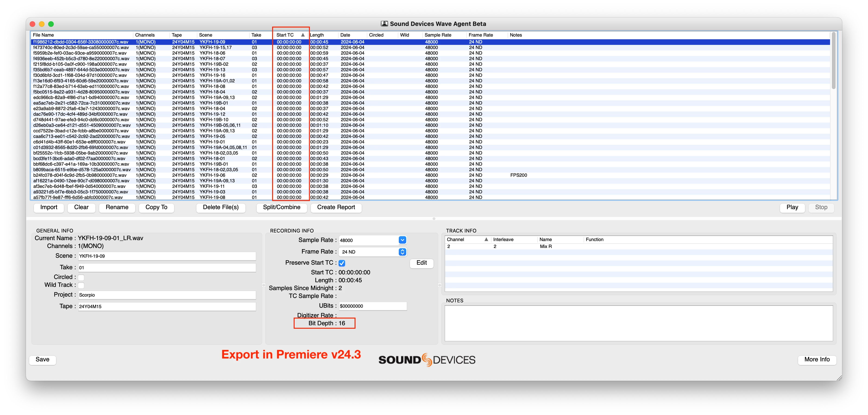Click the Create Report button
The height and width of the screenshot is (415, 868).
pyautogui.click(x=336, y=207)
